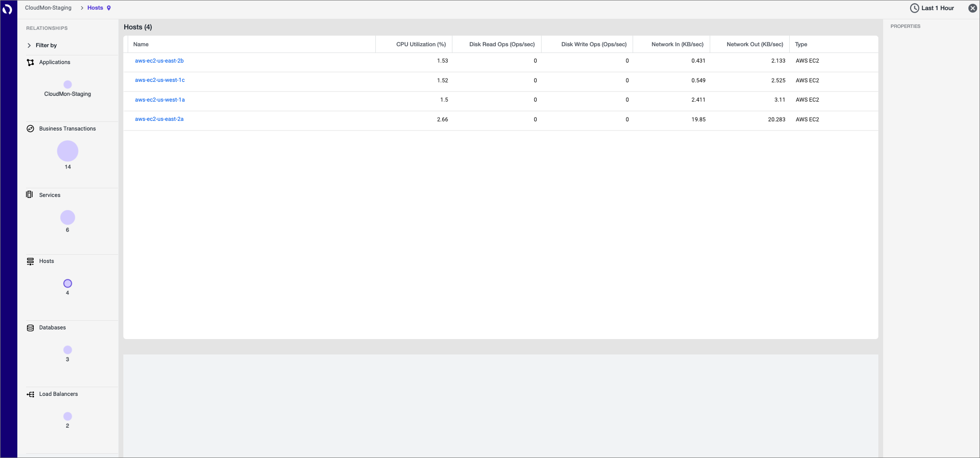
Task: Click Network In value 2.411
Action: pos(698,100)
